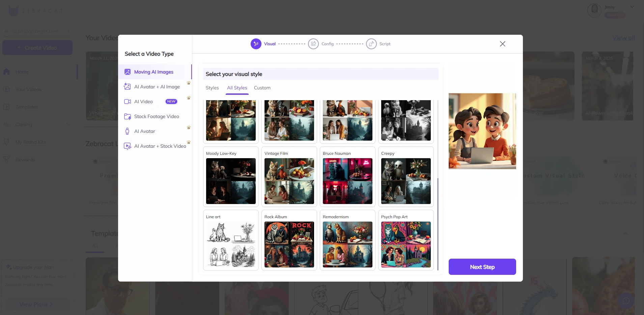Image resolution: width=644 pixels, height=315 pixels.
Task: Click the styles list scrollbar
Action: [x=438, y=224]
